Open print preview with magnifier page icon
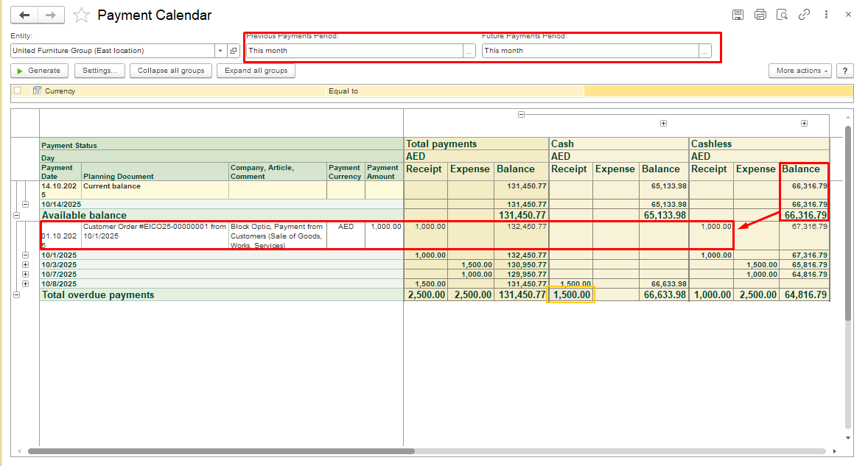Screen dimensions: 868x466 [782, 15]
